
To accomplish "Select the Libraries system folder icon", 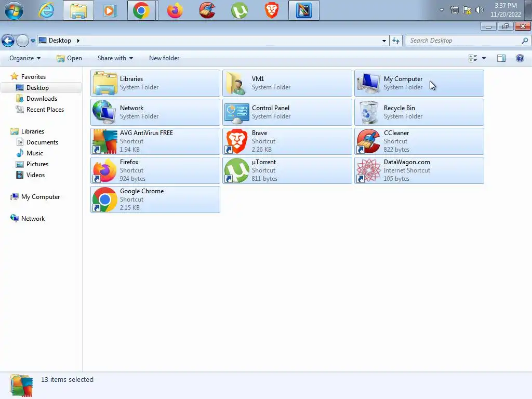I will click(x=105, y=83).
